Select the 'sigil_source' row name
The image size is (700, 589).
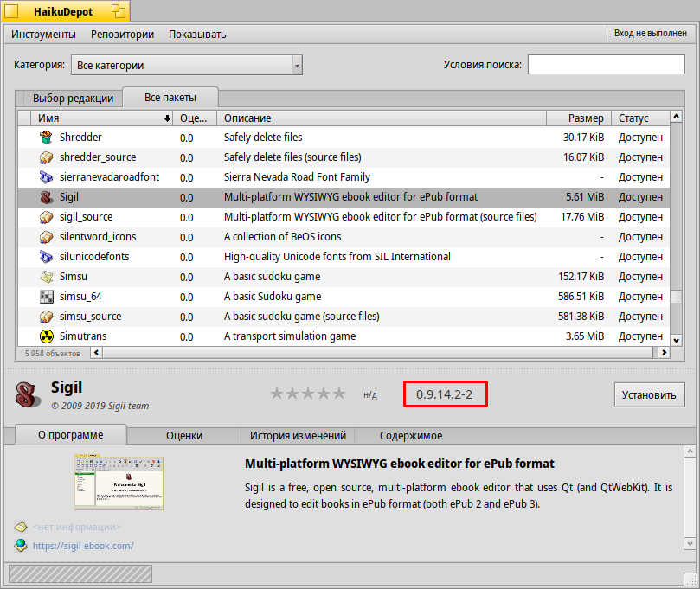point(87,217)
